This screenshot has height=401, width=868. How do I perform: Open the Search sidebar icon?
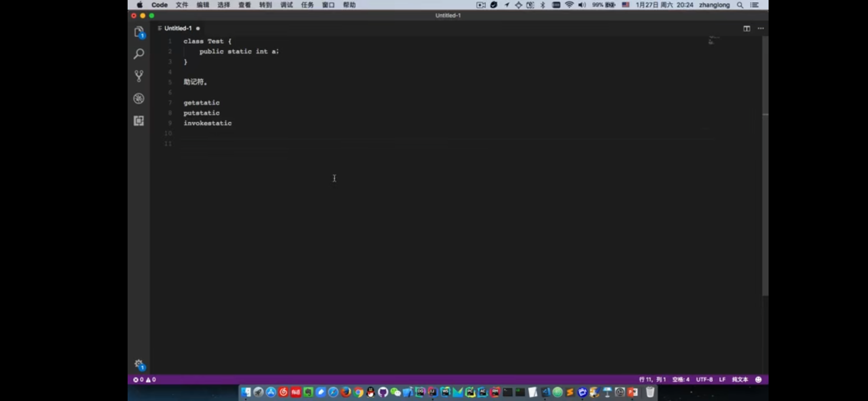pos(139,54)
